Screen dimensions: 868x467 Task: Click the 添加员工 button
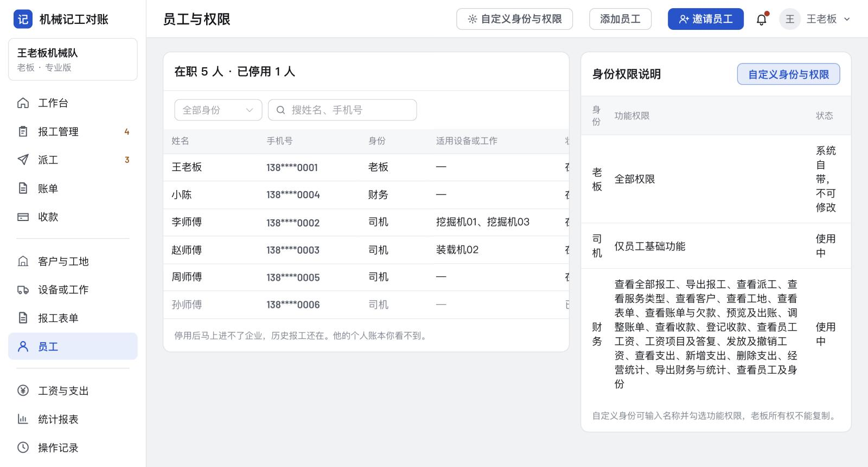(620, 19)
